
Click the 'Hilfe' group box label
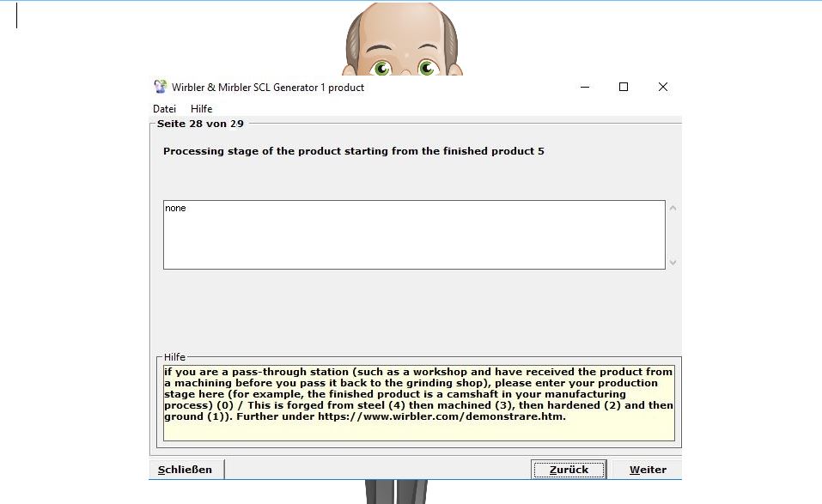point(175,356)
